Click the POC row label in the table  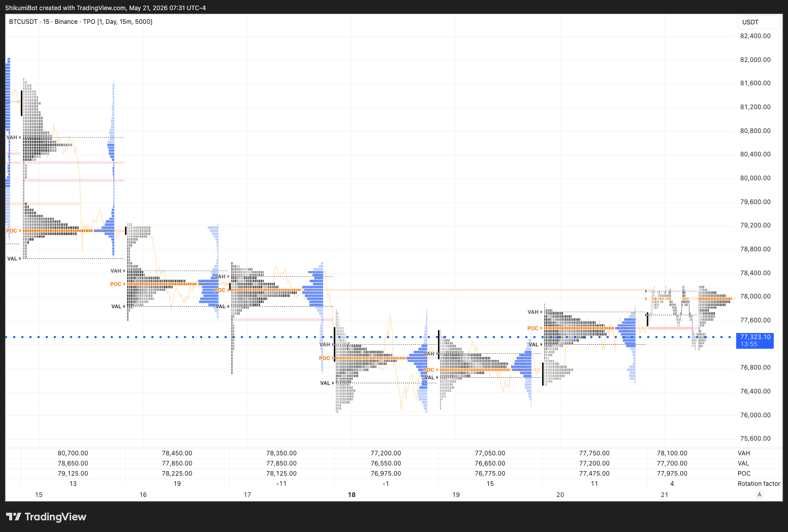tap(744, 474)
